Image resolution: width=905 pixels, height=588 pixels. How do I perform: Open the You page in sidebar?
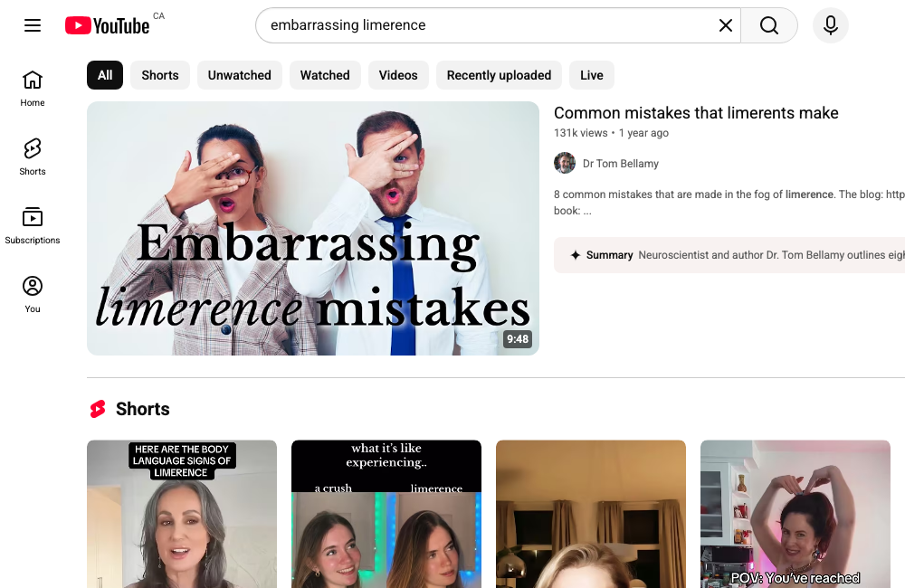pos(33,294)
